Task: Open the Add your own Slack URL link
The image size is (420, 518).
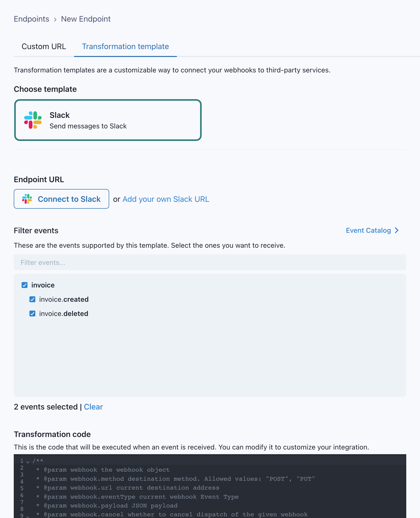Action: tap(166, 199)
